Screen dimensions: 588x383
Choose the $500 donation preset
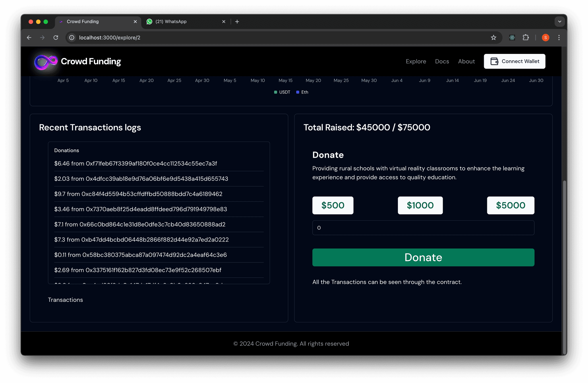point(333,205)
